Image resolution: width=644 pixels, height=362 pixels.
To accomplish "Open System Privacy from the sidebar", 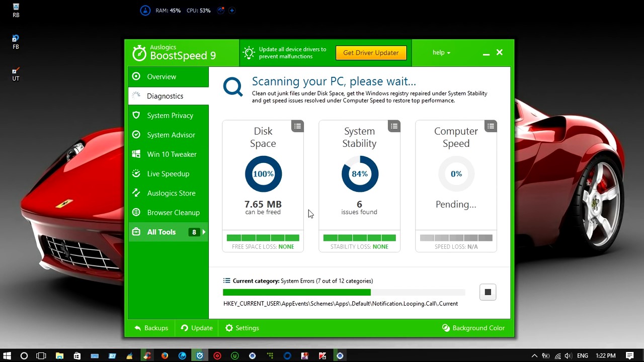I will click(169, 116).
